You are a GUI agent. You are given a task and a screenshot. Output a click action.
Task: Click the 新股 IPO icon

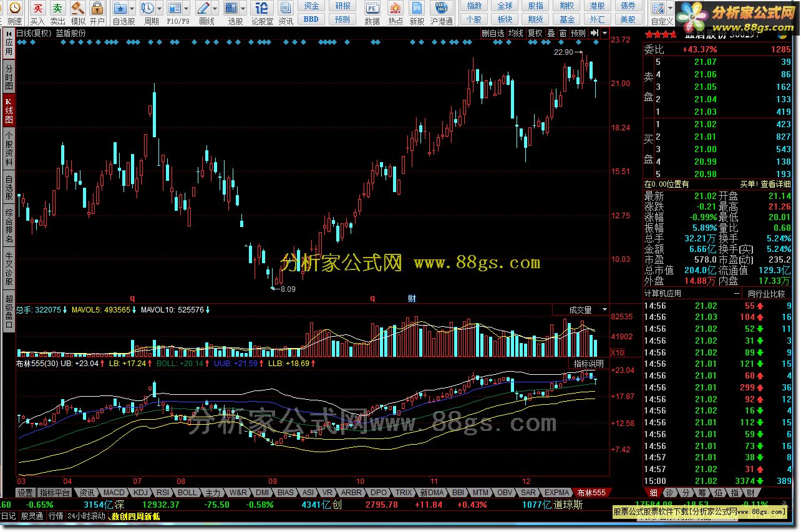(417, 8)
